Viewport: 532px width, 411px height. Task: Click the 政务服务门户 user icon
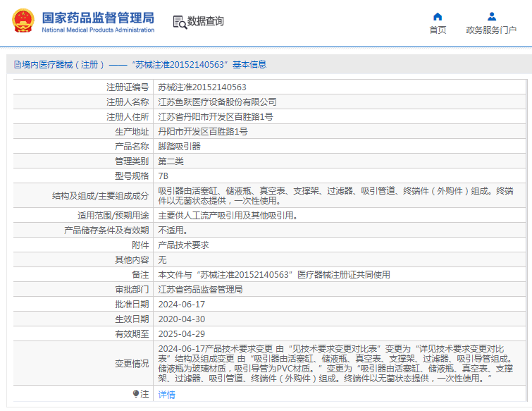pos(492,17)
